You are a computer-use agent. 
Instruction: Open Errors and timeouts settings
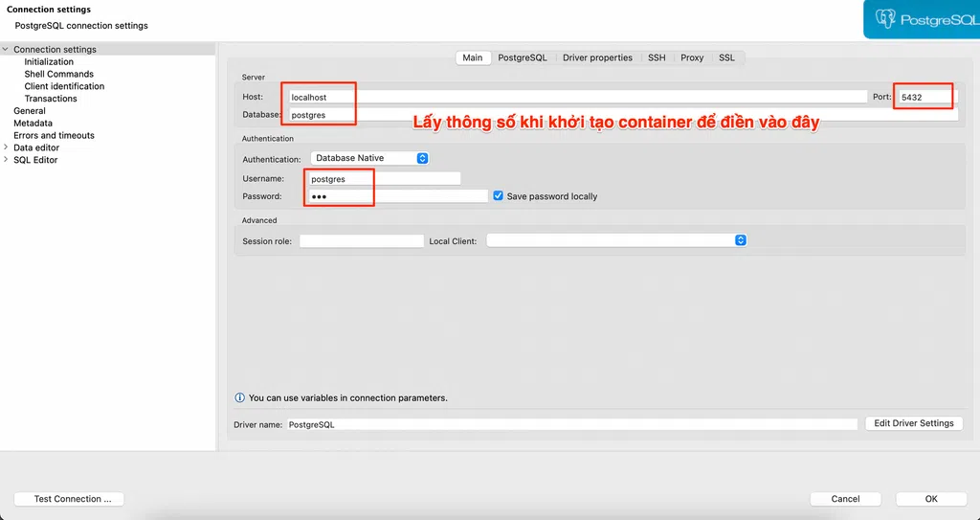[54, 135]
